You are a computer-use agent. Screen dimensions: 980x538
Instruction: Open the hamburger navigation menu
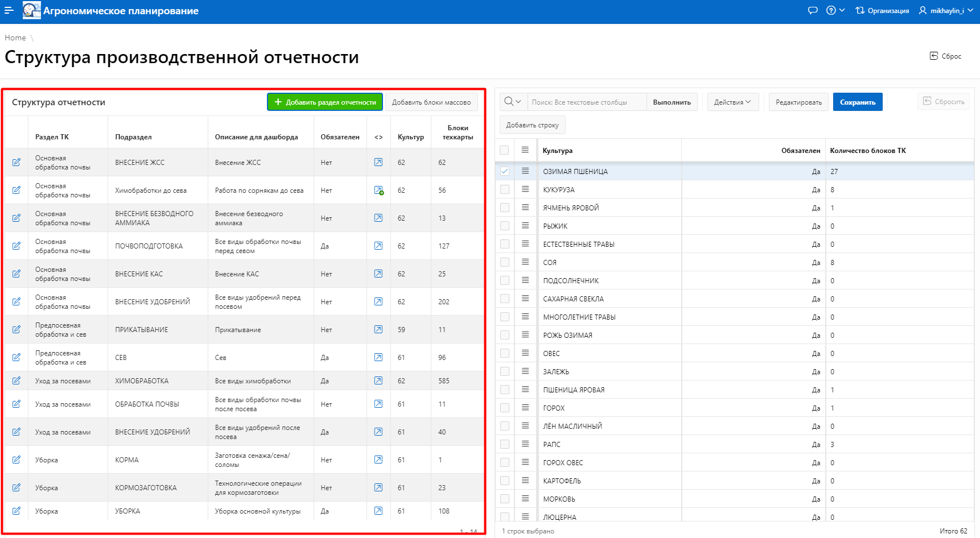tap(9, 10)
